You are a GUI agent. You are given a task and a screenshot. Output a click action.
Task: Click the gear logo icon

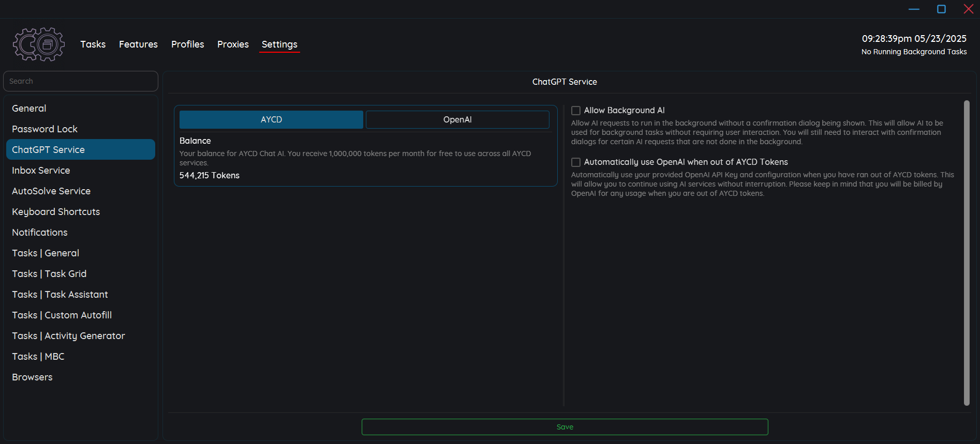click(x=39, y=44)
